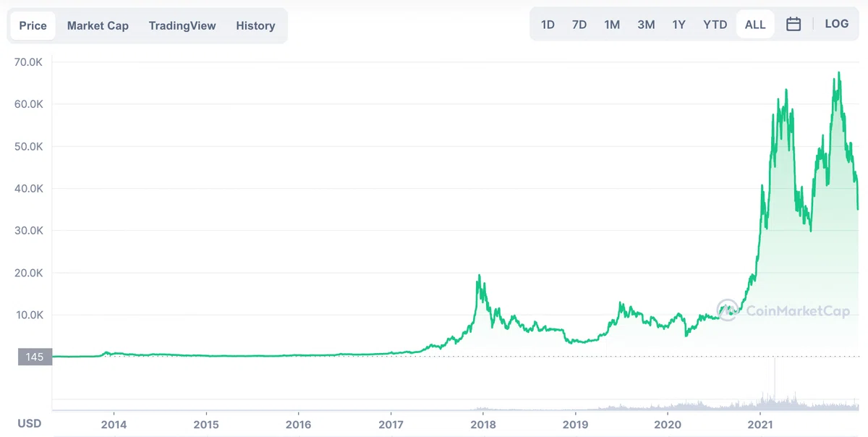Viewport: 868px width, 437px height.
Task: Click the 2014 timeline label
Action: click(114, 423)
